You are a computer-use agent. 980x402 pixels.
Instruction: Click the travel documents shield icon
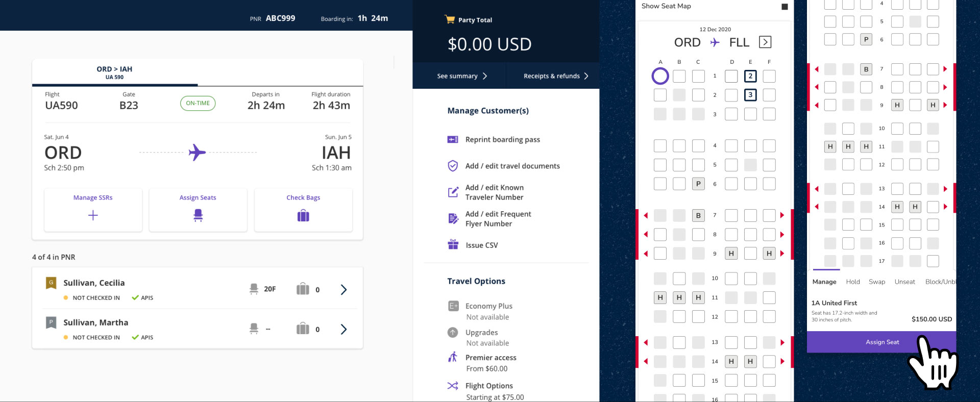[x=453, y=166]
